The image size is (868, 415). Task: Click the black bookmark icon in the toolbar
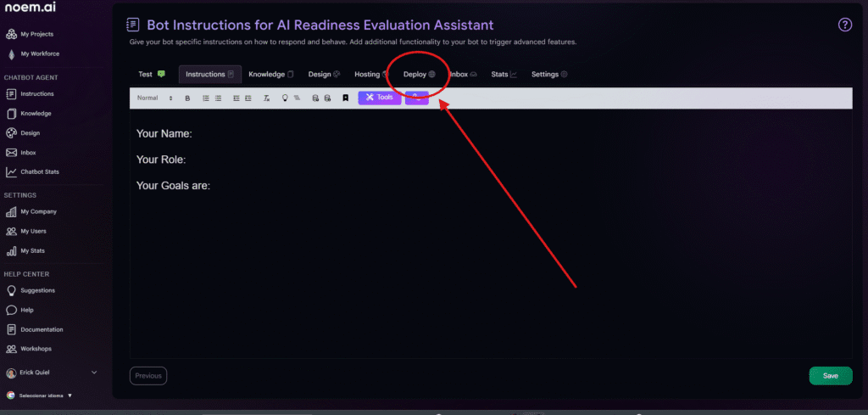[x=346, y=98]
